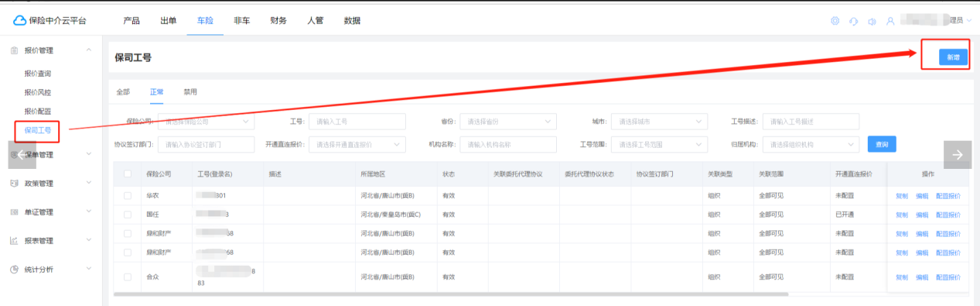Focus the 工号描述 input field
Screen dimensions: 980x306
pyautogui.click(x=811, y=122)
